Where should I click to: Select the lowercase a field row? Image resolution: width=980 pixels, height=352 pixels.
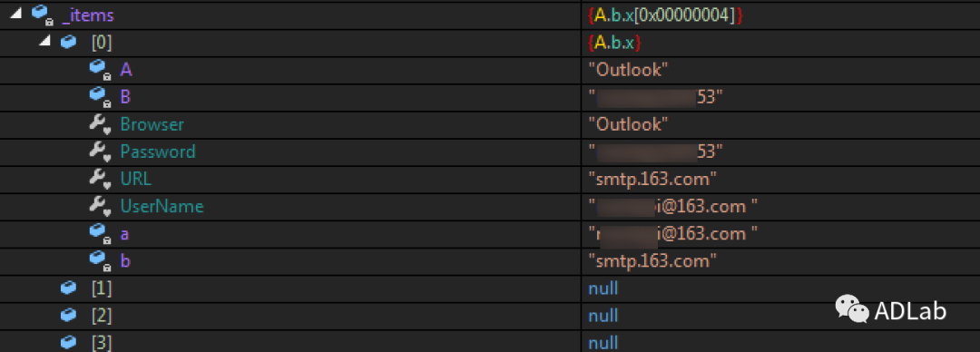tap(490, 234)
